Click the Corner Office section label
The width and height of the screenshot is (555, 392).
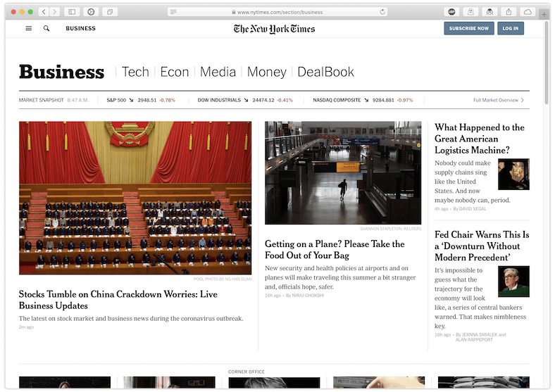pyautogui.click(x=247, y=372)
